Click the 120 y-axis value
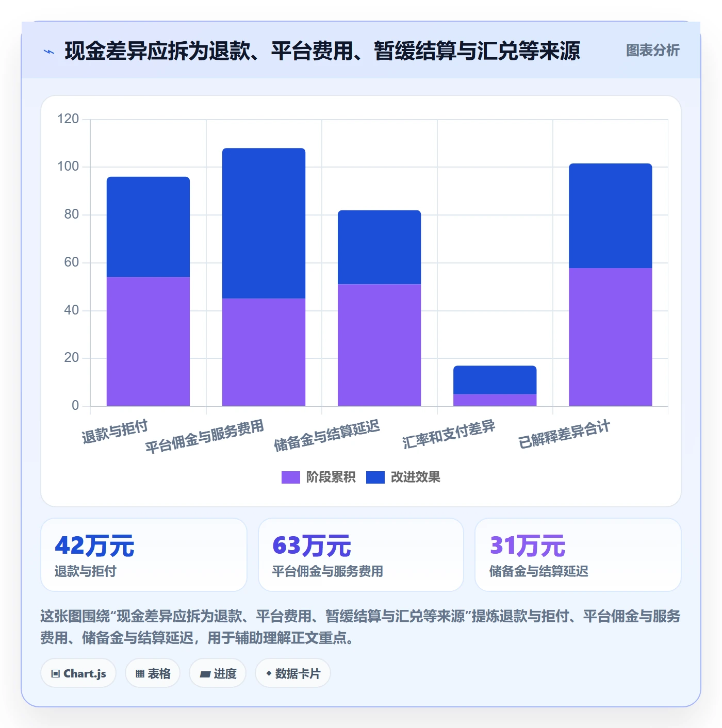722x728 pixels. tap(68, 119)
